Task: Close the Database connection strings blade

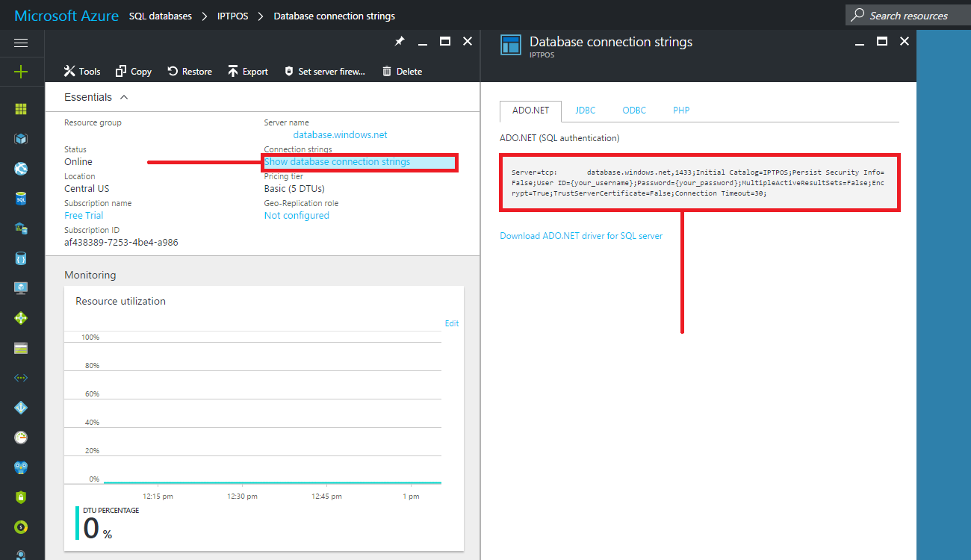Action: [905, 42]
